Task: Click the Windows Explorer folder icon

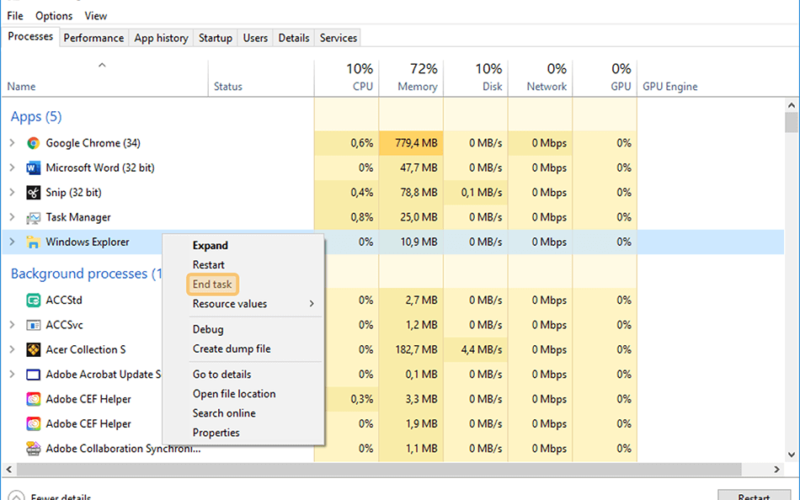Action: point(33,242)
